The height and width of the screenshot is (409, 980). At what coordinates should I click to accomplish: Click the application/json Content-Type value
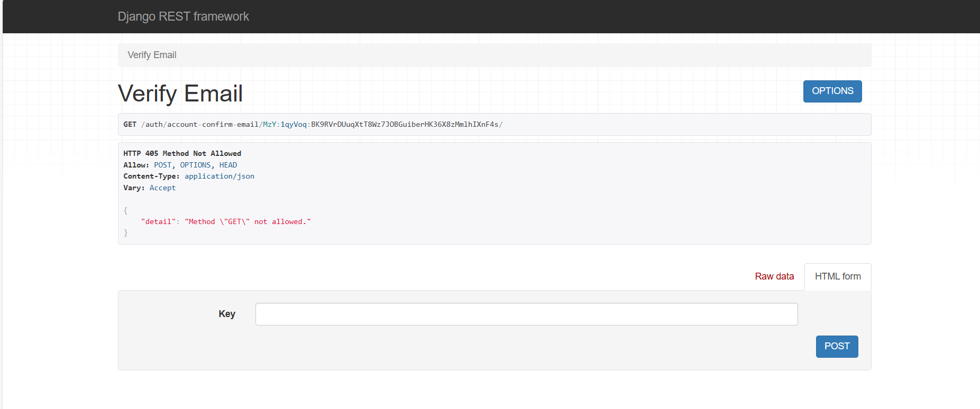coord(219,176)
